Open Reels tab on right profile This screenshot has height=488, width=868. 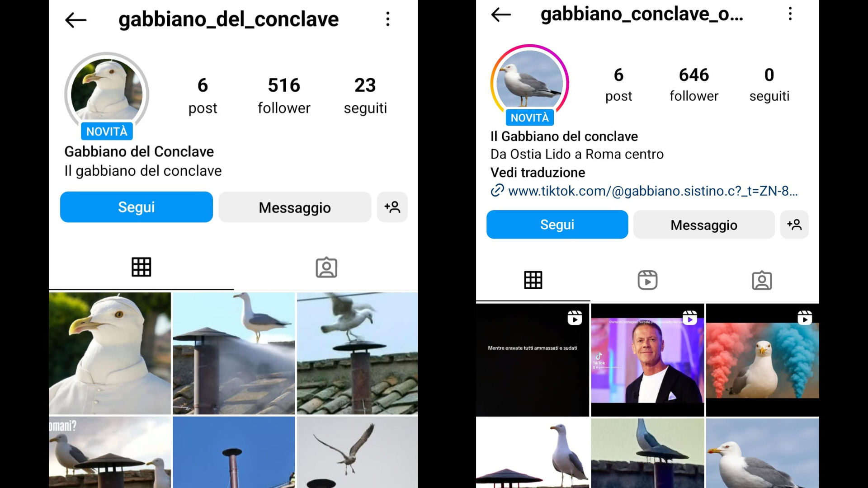[647, 280]
